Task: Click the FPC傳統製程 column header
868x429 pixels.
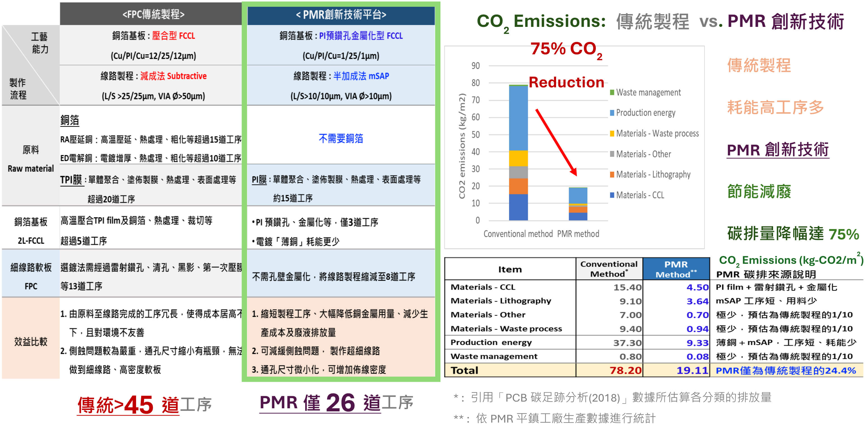Action: (x=153, y=14)
